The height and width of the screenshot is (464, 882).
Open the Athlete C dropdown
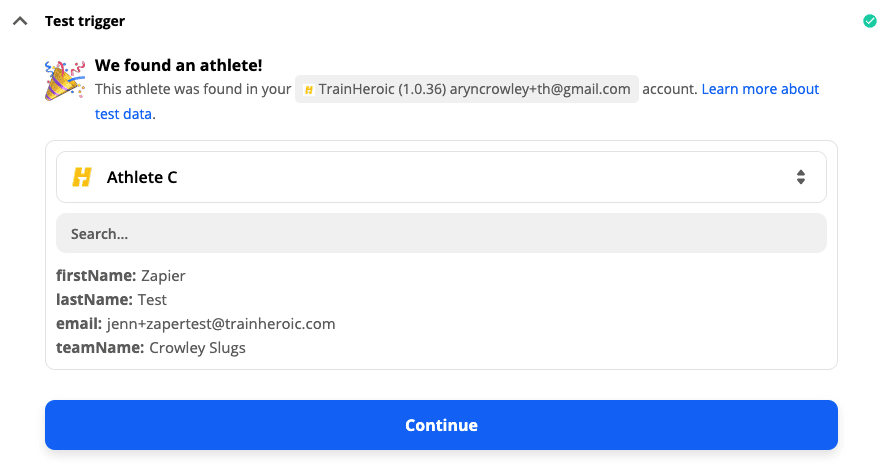click(441, 177)
